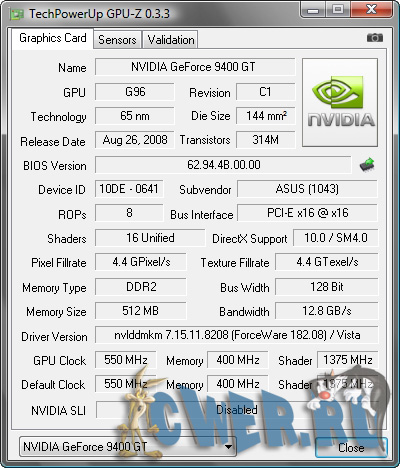Click GPU Clock row Shader field 1375 MHz

tap(347, 360)
